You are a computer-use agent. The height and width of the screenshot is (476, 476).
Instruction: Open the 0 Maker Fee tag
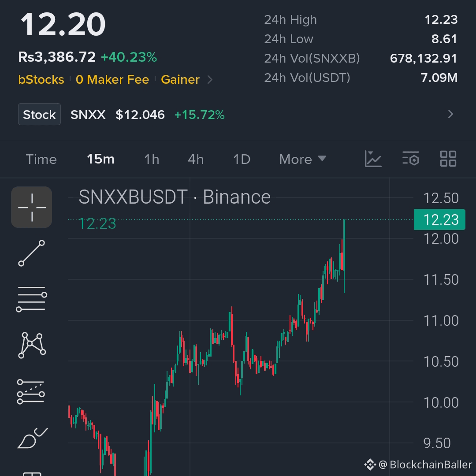112,79
